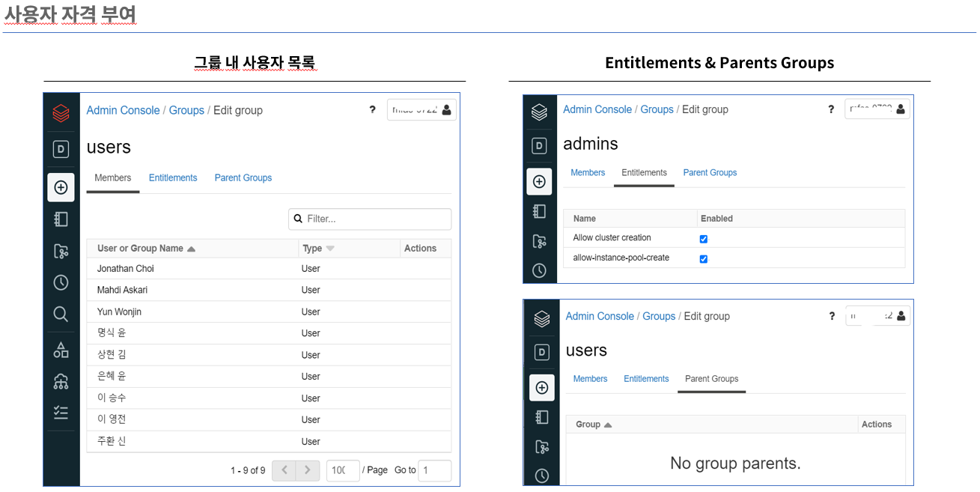Viewport: 980px width, 492px height.
Task: Click the Search magnifier icon in left sidebar
Action: (x=61, y=315)
